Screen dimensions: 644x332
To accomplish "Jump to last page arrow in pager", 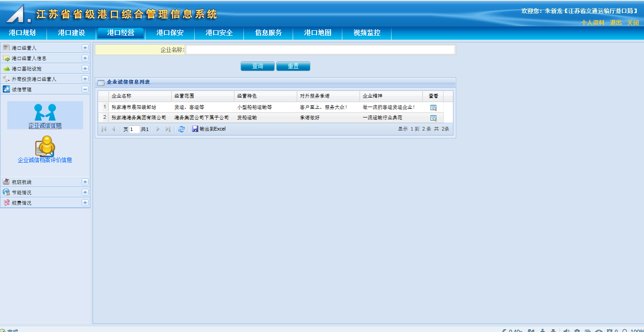I will click(x=168, y=129).
